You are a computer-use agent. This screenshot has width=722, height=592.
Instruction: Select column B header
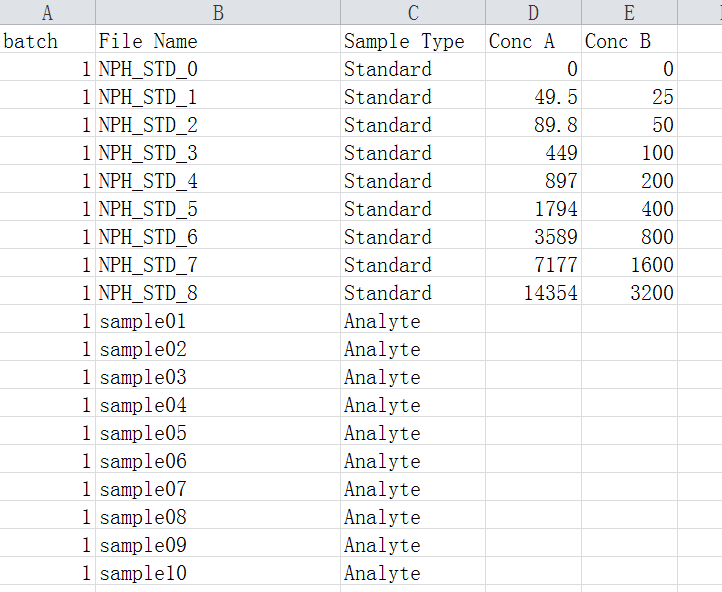[218, 12]
